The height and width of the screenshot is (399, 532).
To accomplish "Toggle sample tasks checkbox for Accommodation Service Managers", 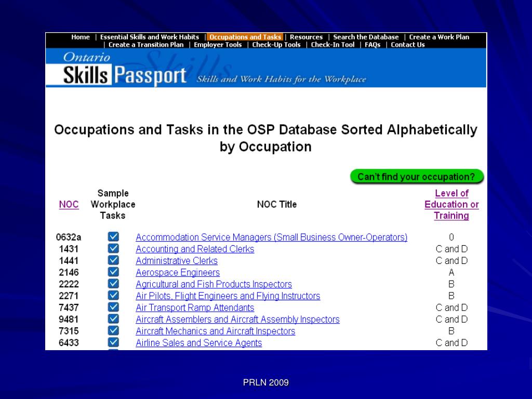I will [x=113, y=236].
